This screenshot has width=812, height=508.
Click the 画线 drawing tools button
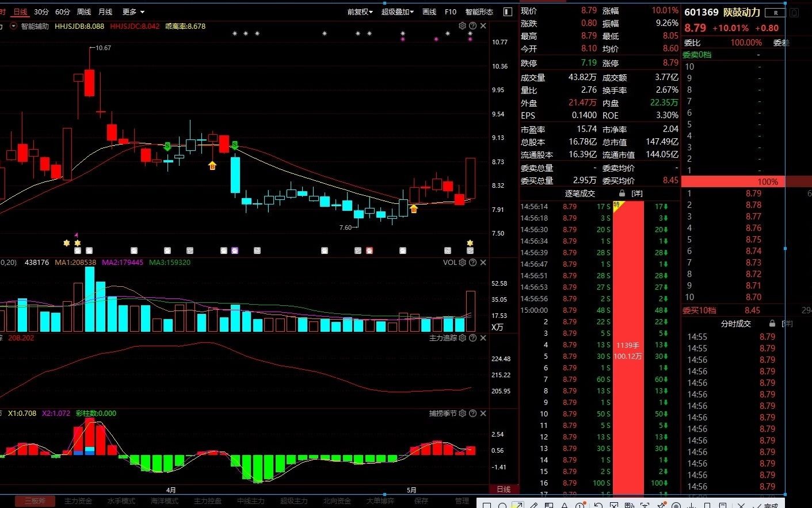(429, 12)
